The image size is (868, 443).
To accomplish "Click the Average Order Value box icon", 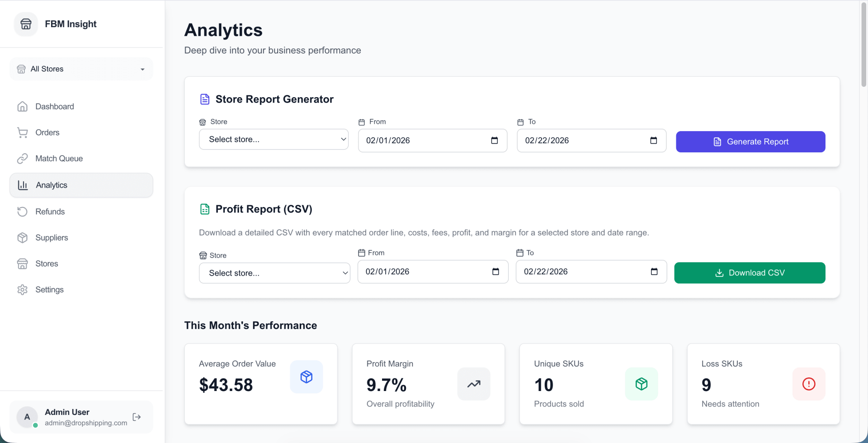I will [x=307, y=377].
